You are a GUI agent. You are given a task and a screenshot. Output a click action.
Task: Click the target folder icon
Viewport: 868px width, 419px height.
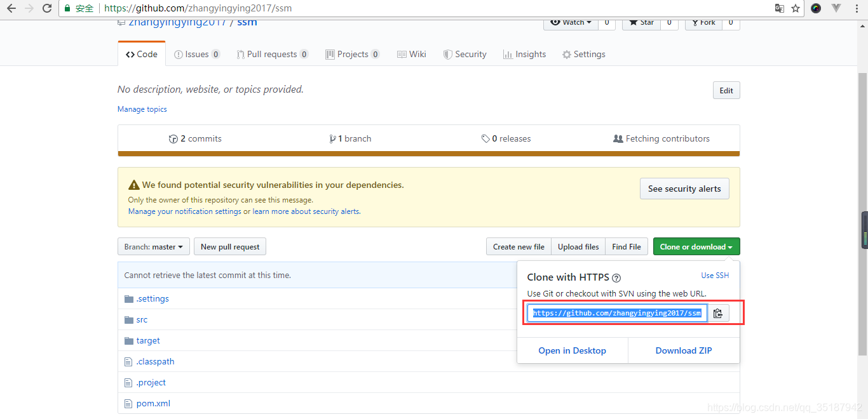[x=129, y=340]
